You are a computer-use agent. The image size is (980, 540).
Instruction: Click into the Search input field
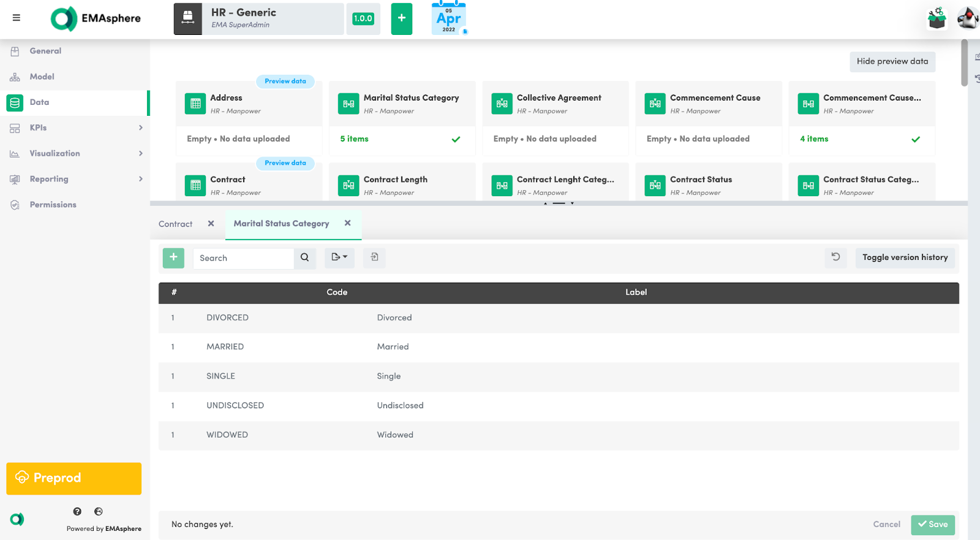[x=244, y=258]
